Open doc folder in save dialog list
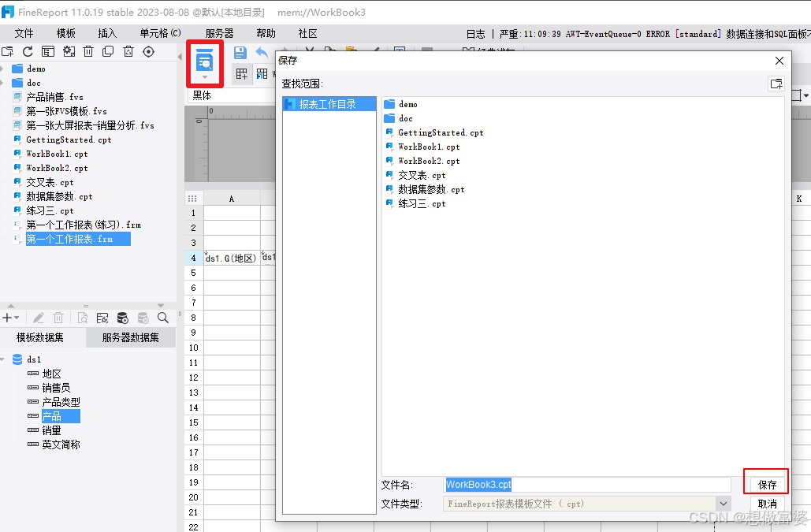 [405, 118]
